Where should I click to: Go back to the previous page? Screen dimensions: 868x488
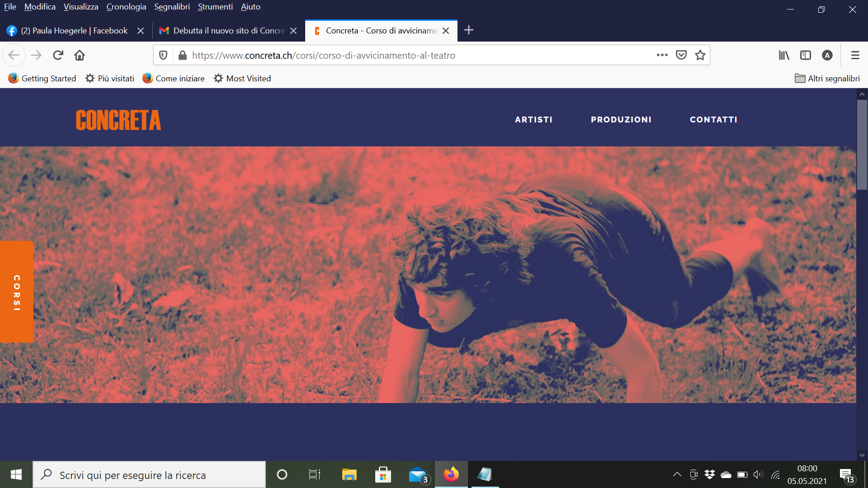tap(14, 55)
